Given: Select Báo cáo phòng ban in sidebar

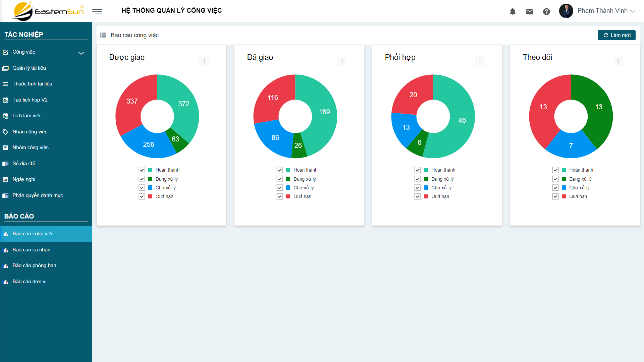Looking at the screenshot, I should pos(34,265).
